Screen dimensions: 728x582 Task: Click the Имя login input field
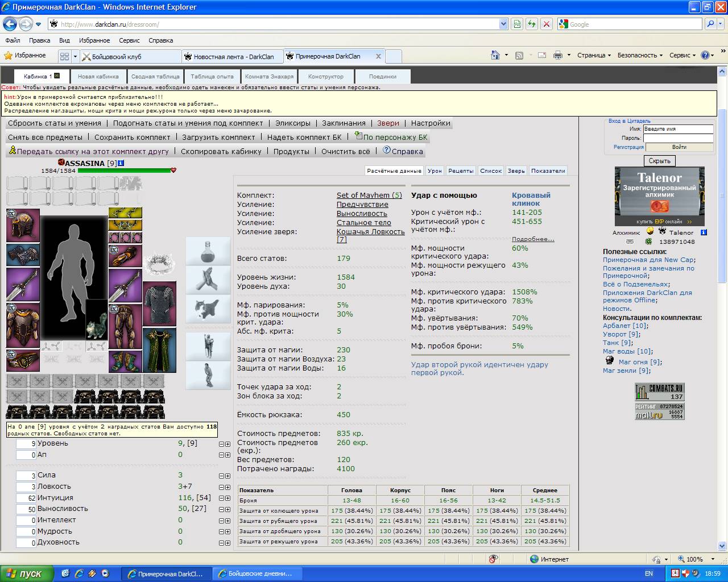pos(678,129)
